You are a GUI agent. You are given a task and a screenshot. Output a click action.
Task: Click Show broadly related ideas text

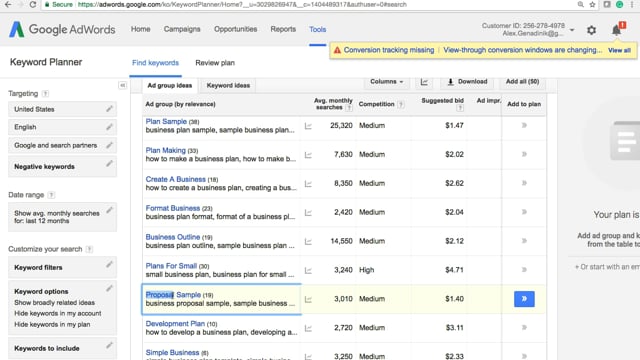click(x=54, y=302)
